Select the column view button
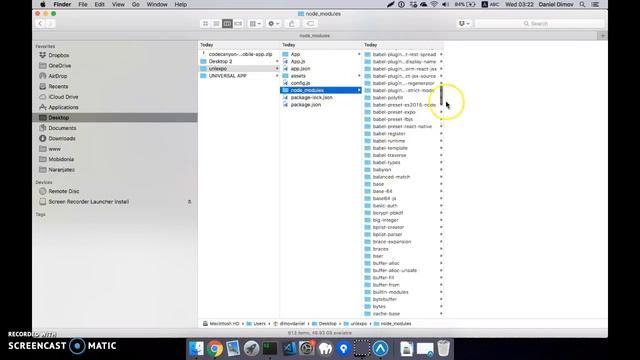640x360 pixels. click(x=227, y=24)
